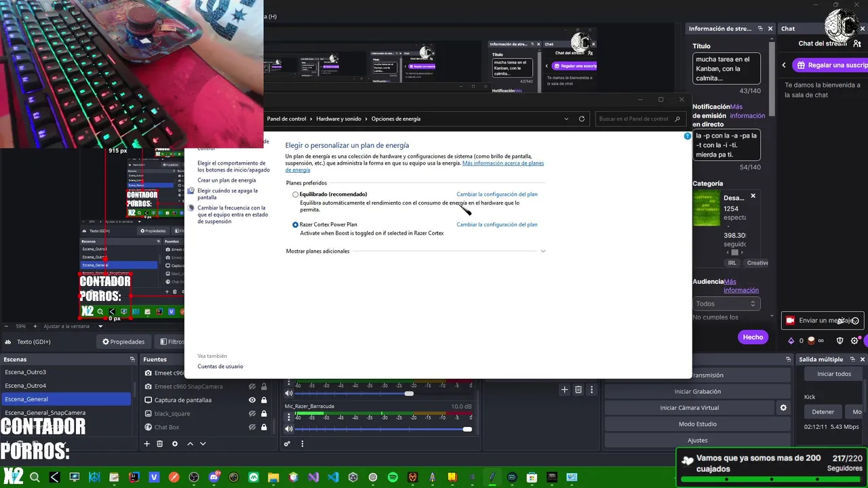Click the purple Hecho button

tap(753, 337)
